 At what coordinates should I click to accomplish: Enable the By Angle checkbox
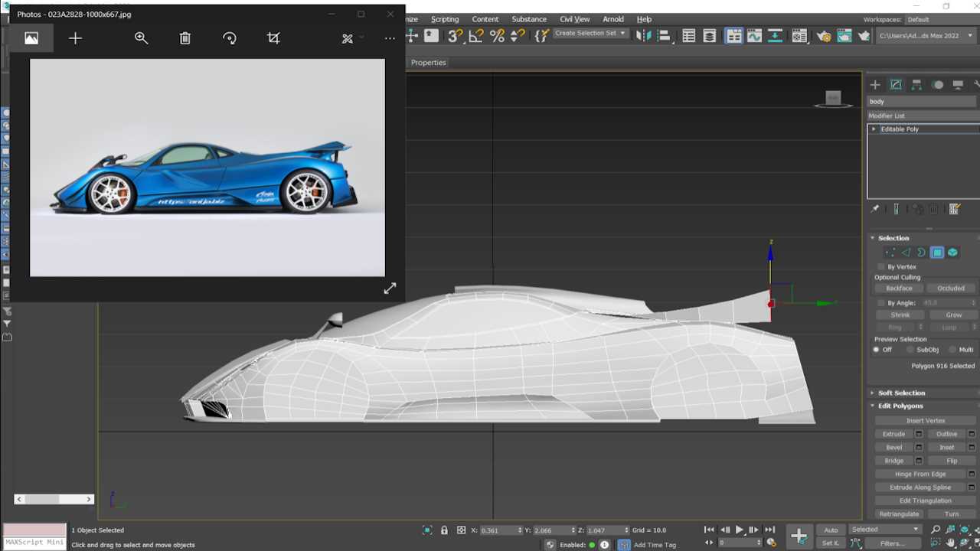[x=881, y=303]
